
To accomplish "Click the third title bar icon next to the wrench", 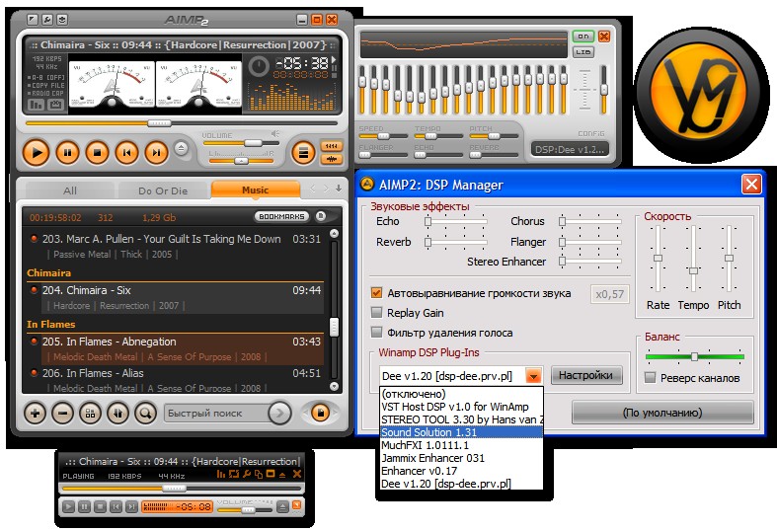I will [x=62, y=20].
